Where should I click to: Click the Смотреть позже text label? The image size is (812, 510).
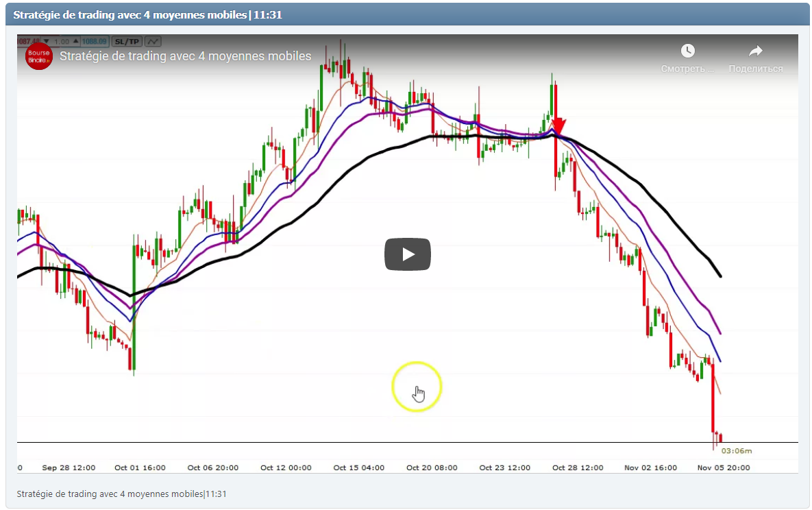coord(688,69)
